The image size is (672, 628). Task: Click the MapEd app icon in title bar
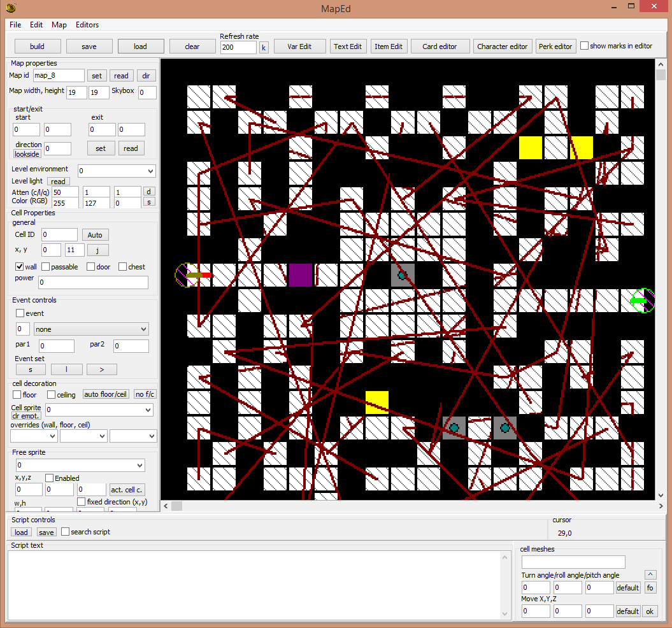(11, 7)
